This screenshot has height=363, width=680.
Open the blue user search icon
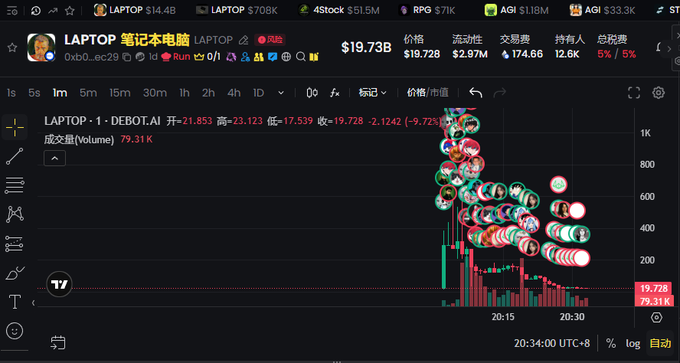(245, 57)
